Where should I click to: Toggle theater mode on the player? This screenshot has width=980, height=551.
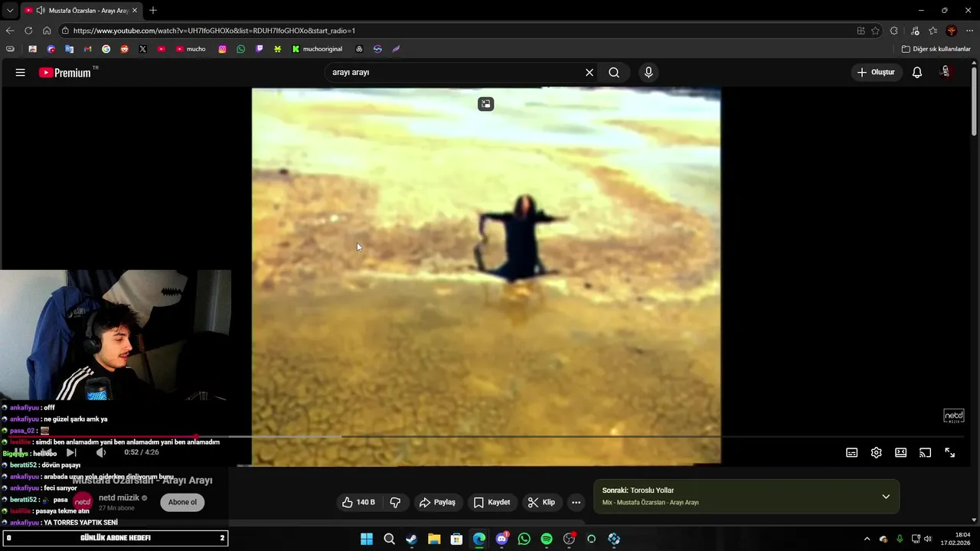tap(900, 452)
